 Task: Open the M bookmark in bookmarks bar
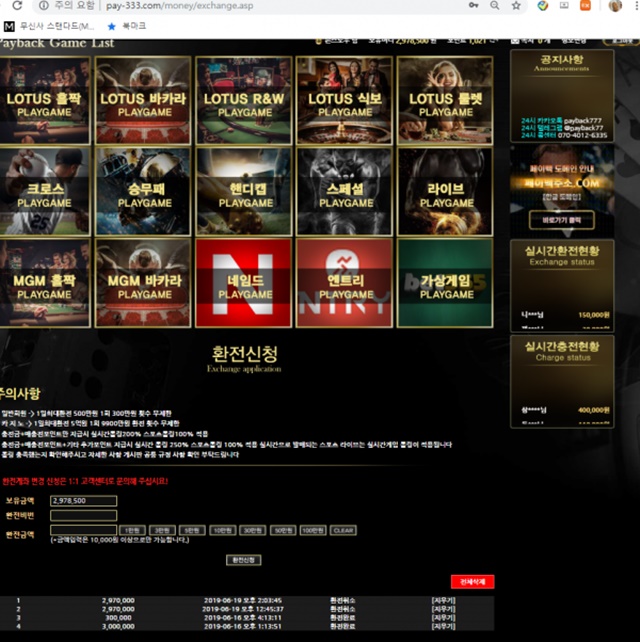click(x=49, y=26)
